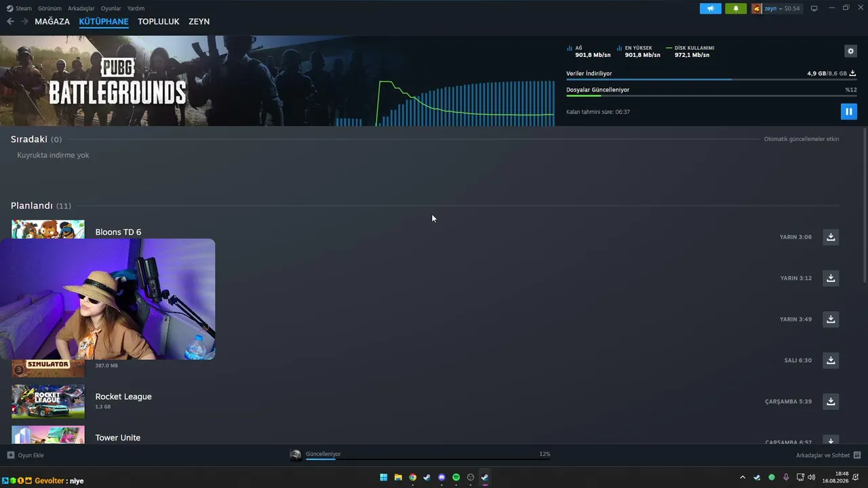Click the Veriler İndiriliyor progress bar

point(711,79)
